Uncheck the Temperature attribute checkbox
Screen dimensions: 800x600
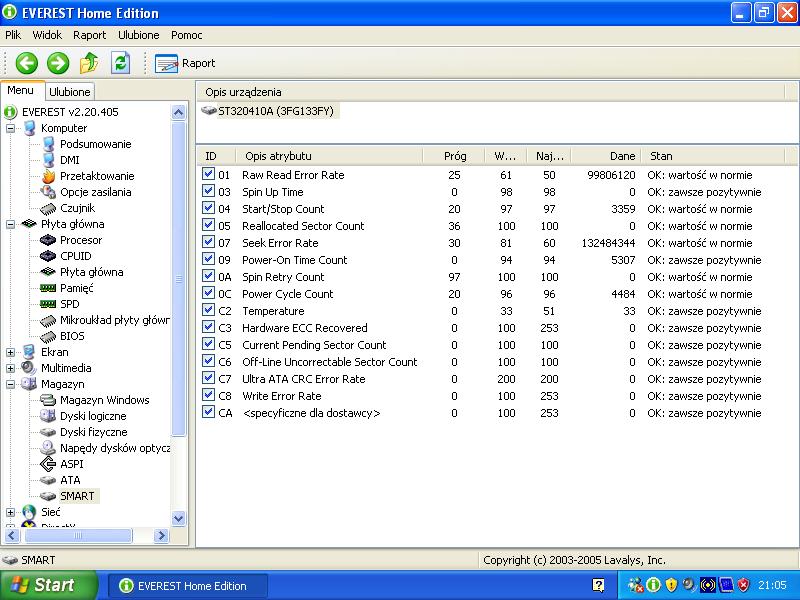pyautogui.click(x=208, y=310)
